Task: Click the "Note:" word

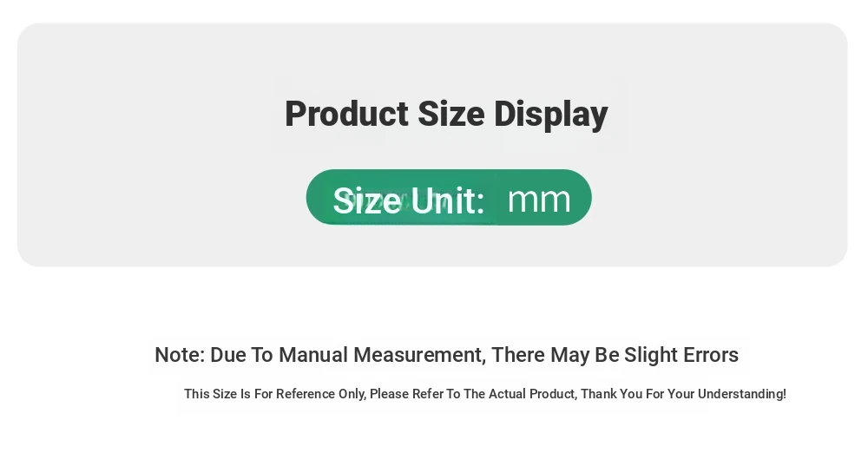Action: 180,354
